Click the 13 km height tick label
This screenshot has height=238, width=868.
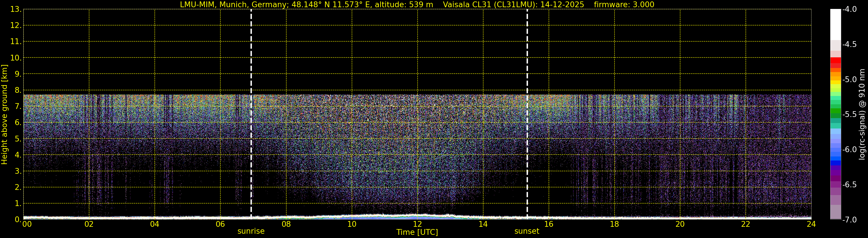(x=15, y=10)
